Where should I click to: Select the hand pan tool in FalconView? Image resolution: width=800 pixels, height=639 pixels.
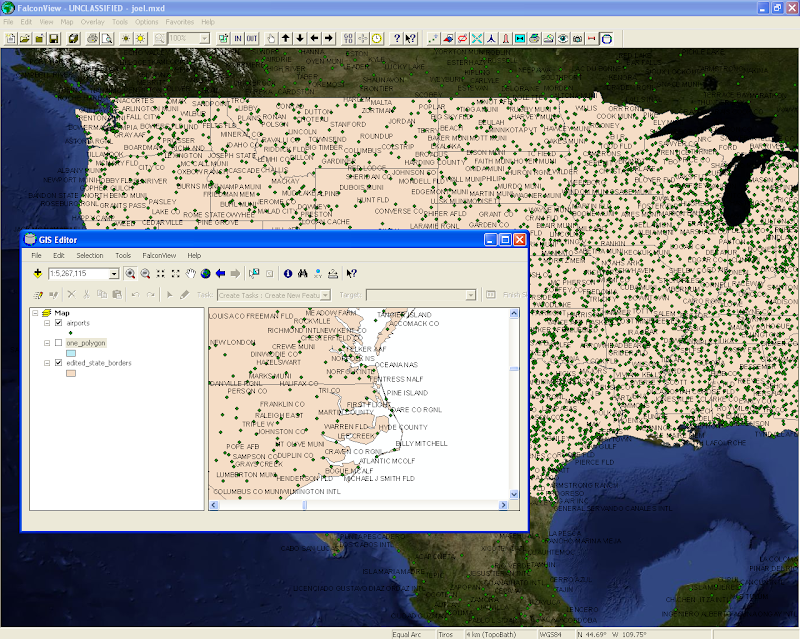click(271, 38)
